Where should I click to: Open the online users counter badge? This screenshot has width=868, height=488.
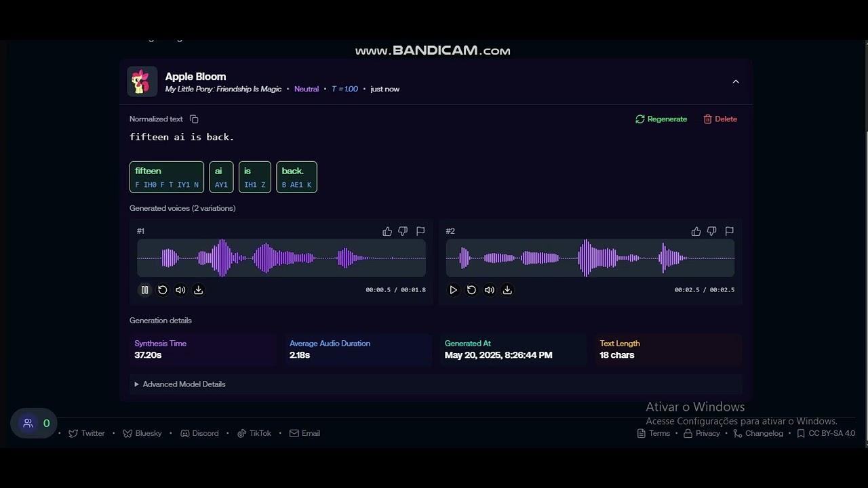[34, 424]
